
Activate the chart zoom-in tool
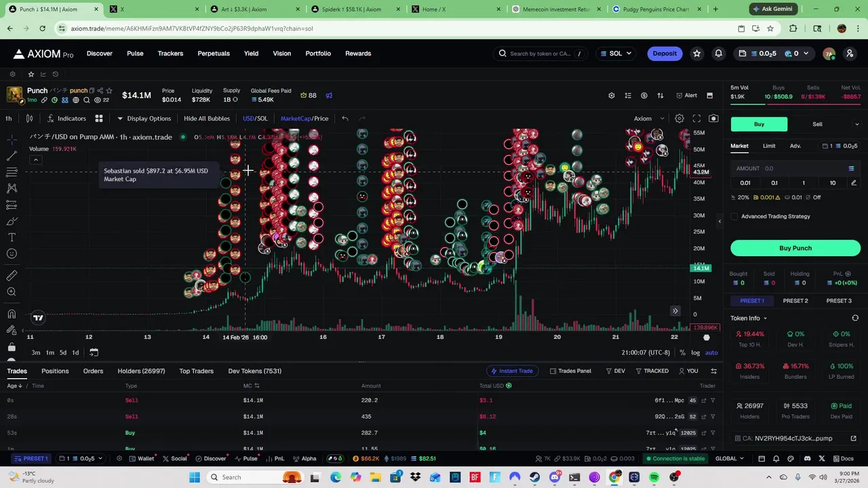(x=12, y=292)
